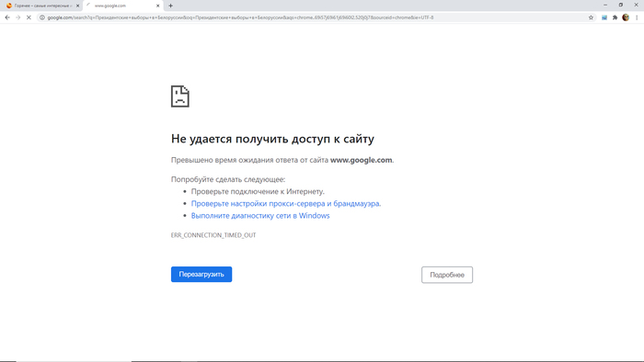The height and width of the screenshot is (362, 644).
Task: View site information icon in address bar
Action: tap(42, 17)
